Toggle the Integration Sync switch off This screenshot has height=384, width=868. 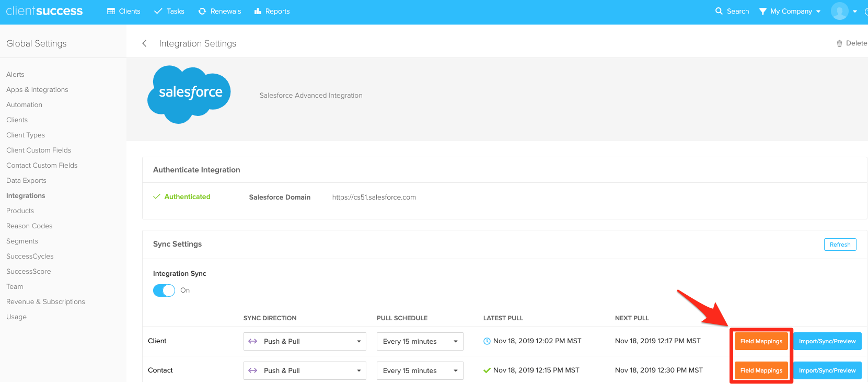click(x=164, y=290)
